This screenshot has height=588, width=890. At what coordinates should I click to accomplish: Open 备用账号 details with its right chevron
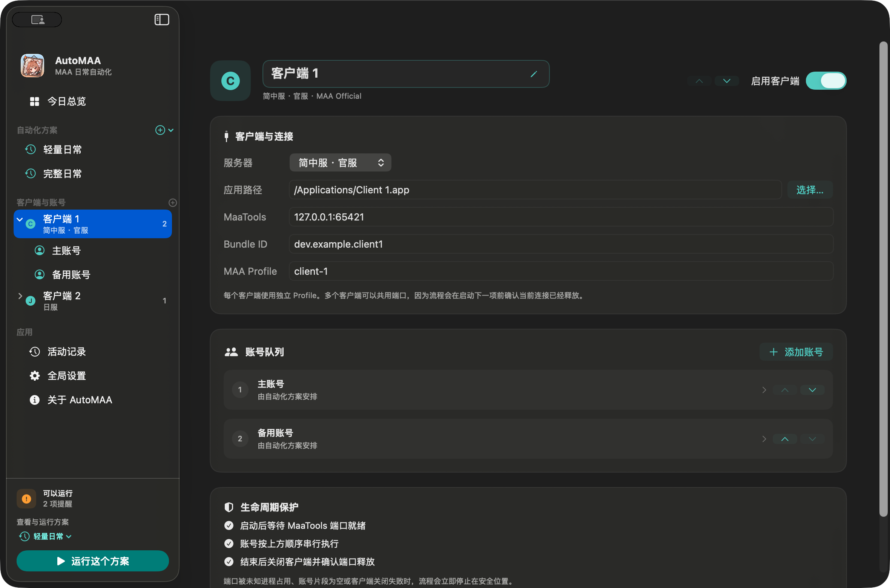point(764,439)
